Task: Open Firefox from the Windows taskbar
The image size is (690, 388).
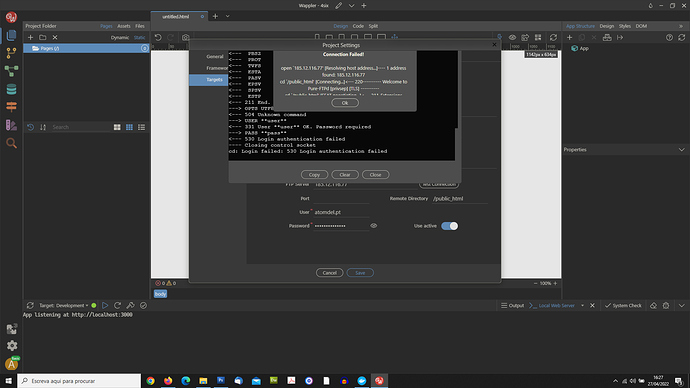Action: (168, 381)
